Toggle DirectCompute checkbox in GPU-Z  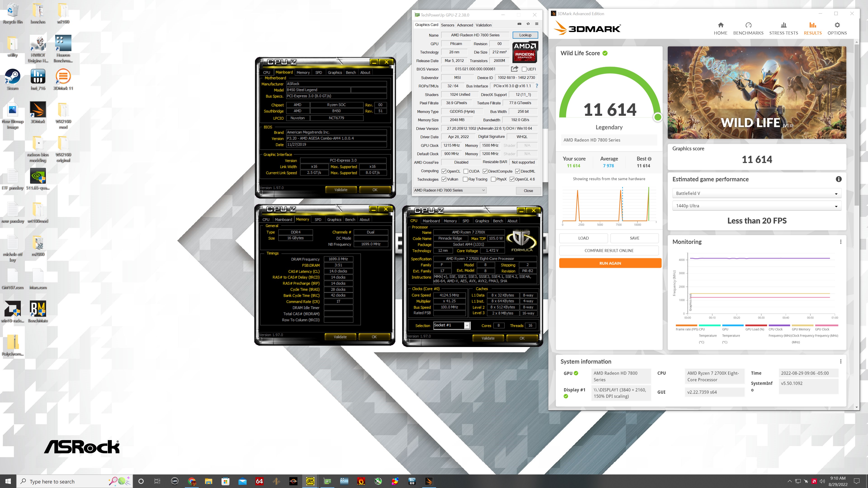(x=485, y=171)
